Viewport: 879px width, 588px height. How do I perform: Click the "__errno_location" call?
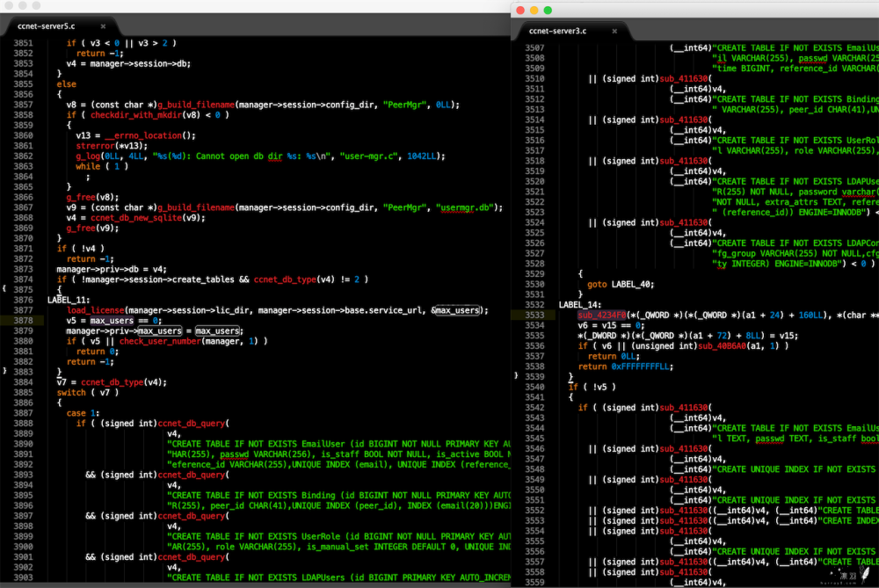click(x=143, y=135)
